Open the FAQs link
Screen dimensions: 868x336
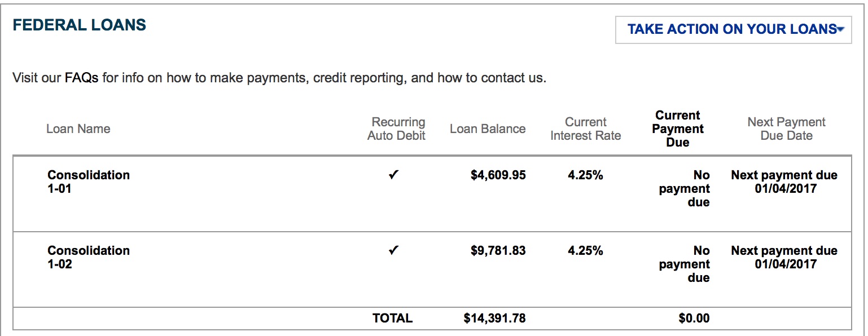coord(81,78)
